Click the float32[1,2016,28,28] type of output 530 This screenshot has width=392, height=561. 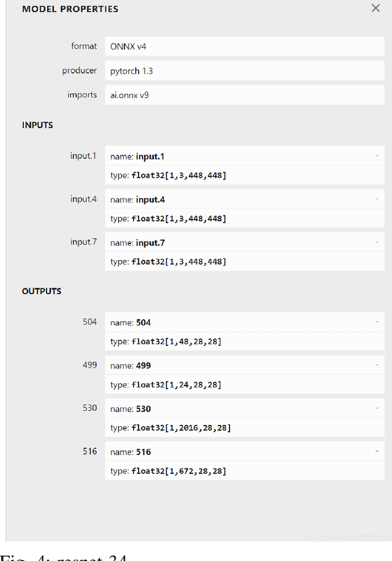[x=181, y=428]
